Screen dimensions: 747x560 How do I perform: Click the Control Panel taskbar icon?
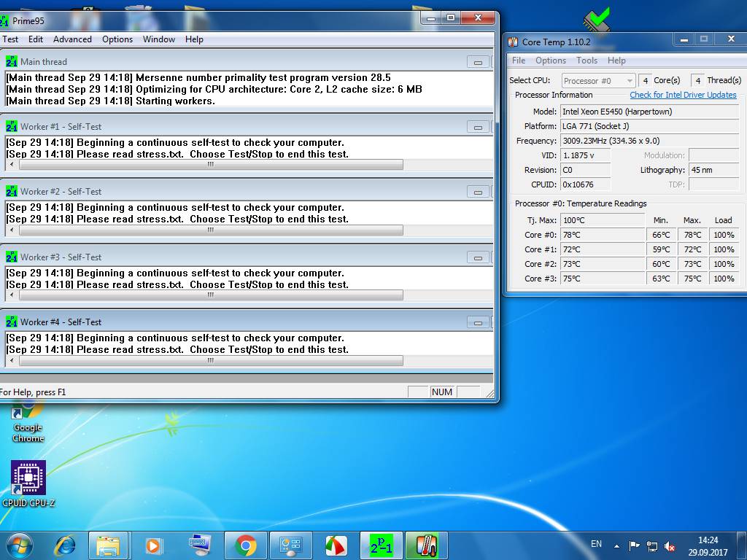coord(291,545)
